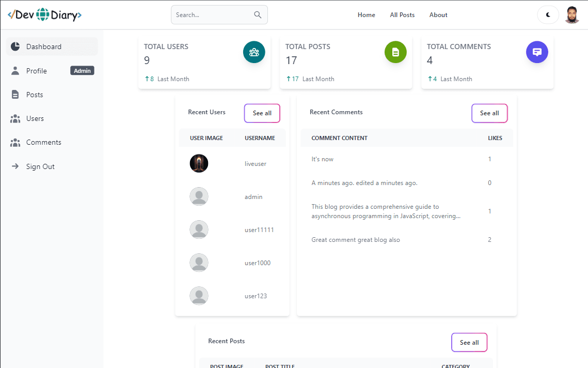
Task: Open Profile page with Admin badge
Action: tap(37, 71)
